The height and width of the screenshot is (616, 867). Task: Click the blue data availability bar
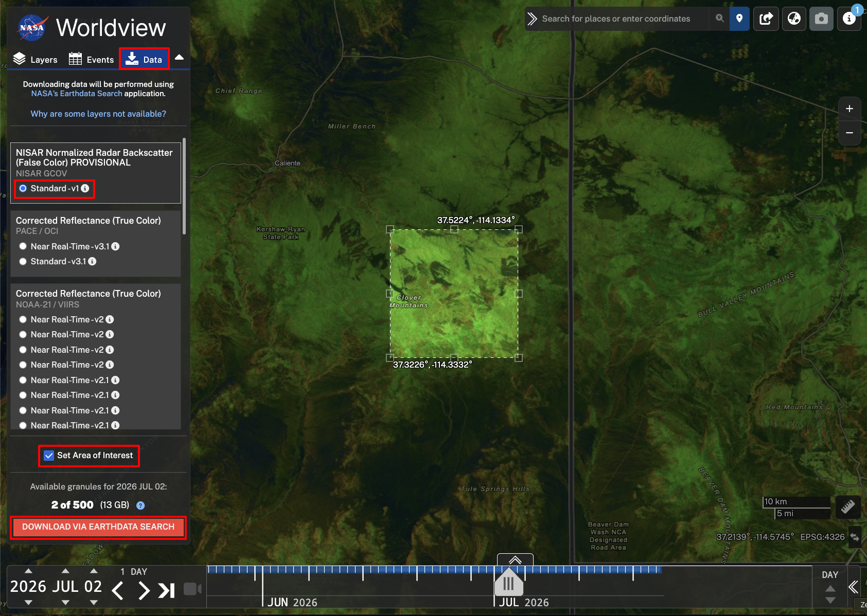point(434,569)
